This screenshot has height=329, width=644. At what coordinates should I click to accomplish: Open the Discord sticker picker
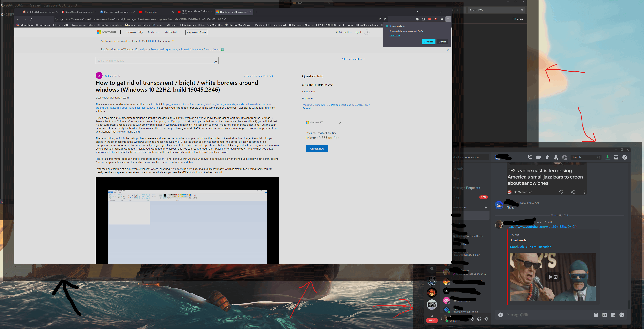(613, 315)
